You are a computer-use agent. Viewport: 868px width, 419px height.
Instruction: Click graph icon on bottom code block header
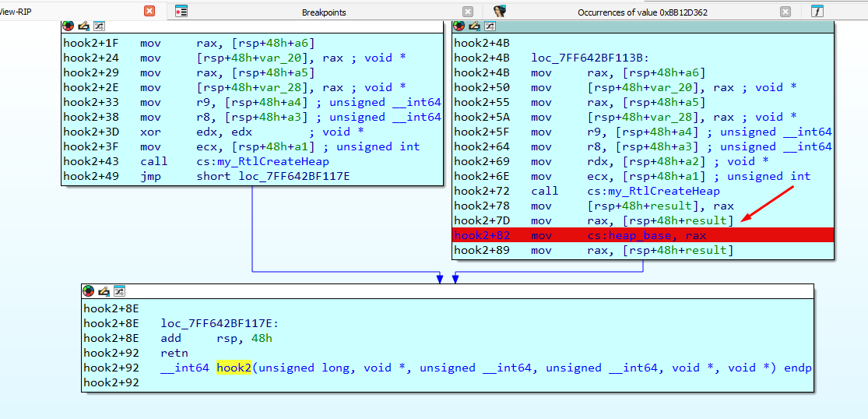119,290
